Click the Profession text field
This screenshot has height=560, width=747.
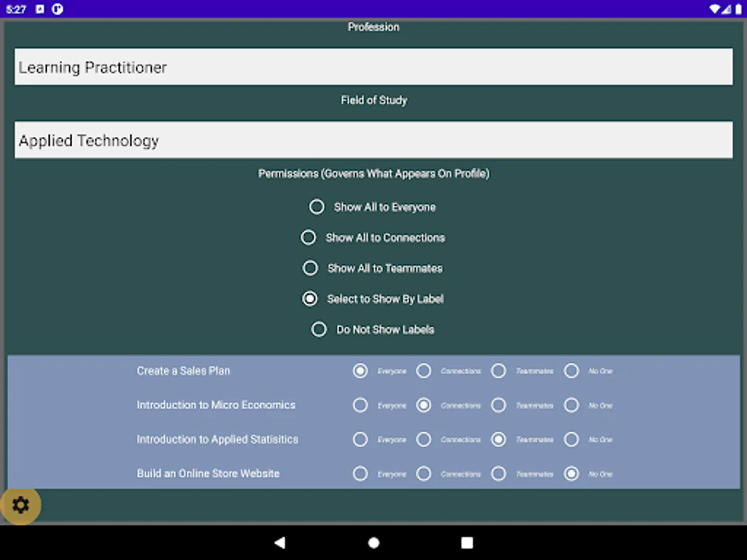click(x=374, y=67)
